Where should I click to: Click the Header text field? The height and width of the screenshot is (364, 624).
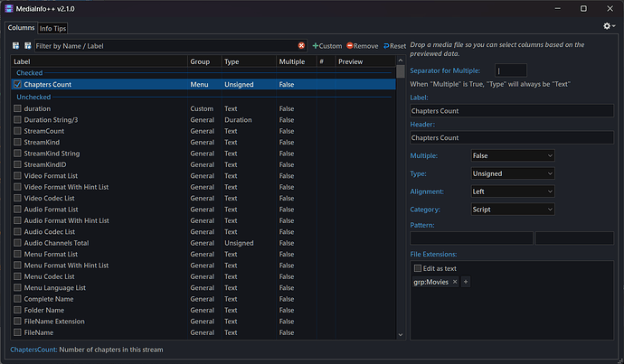[512, 138]
